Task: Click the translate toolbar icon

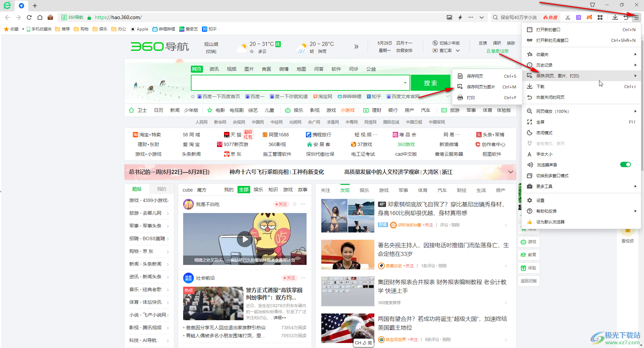Action: [x=579, y=17]
